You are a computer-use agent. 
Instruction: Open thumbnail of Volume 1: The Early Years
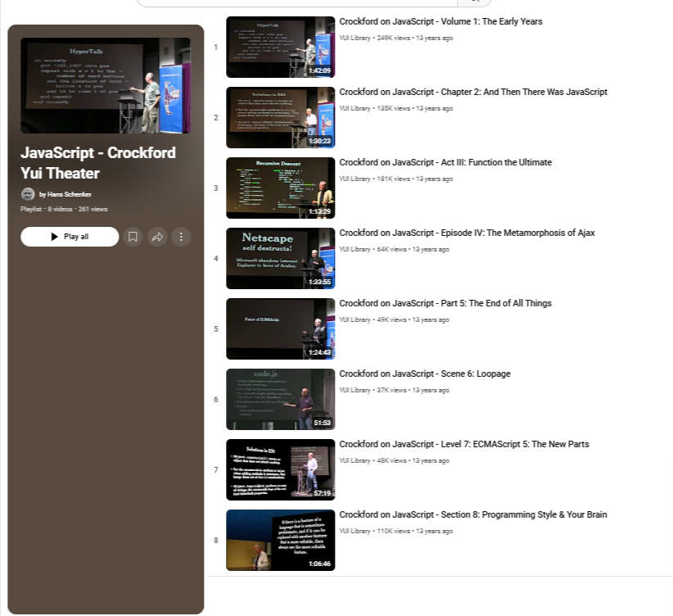pyautogui.click(x=281, y=48)
